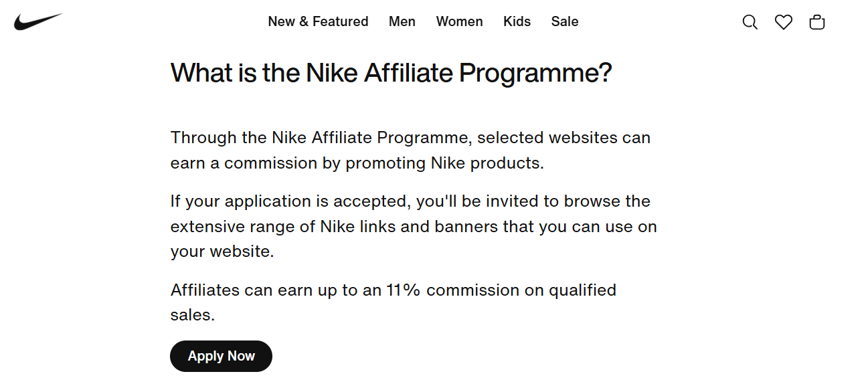Go to the Kids section

point(517,21)
